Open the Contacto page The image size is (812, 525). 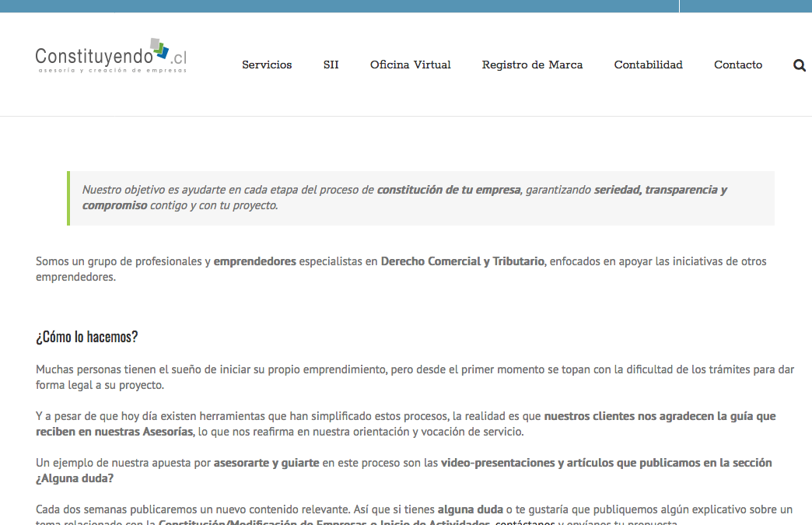(x=738, y=65)
